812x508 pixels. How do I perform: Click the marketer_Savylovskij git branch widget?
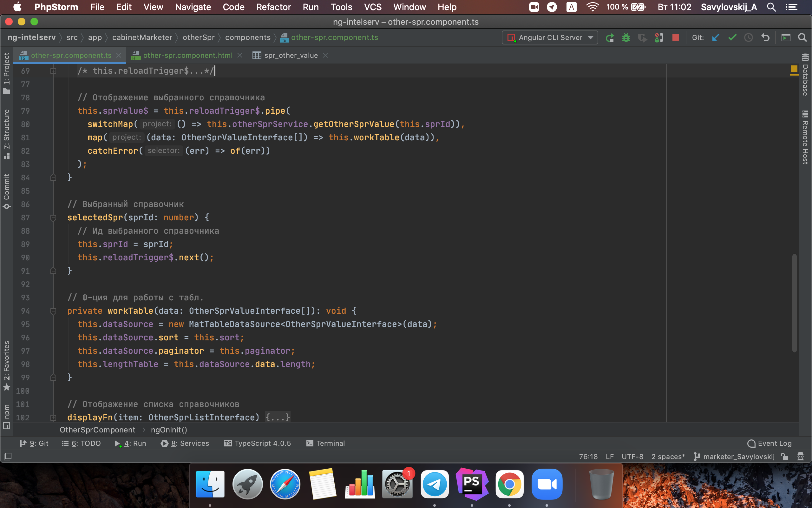pos(734,456)
